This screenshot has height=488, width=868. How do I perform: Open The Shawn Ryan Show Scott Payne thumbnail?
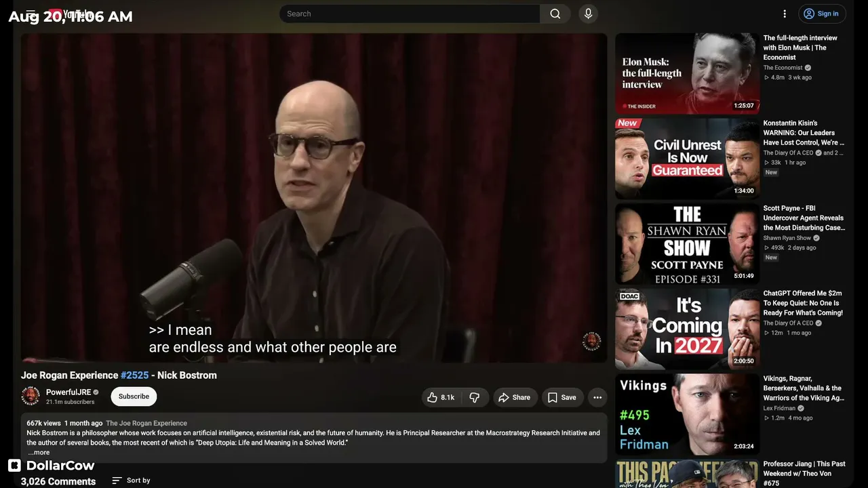point(687,244)
